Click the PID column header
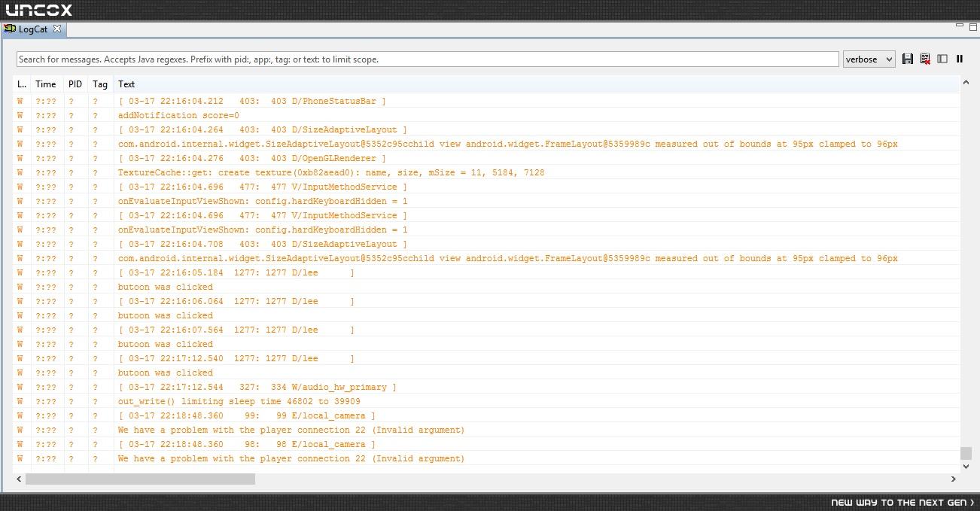 (75, 84)
